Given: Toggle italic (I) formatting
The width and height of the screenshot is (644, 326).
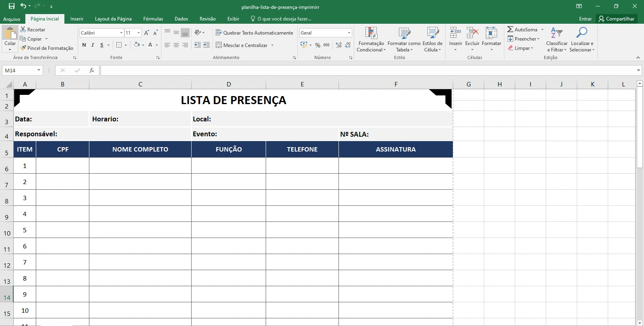Looking at the screenshot, I should point(93,45).
